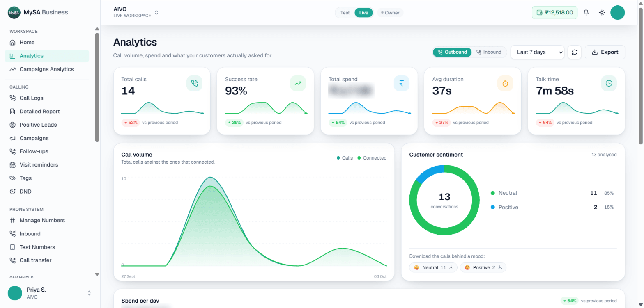The width and height of the screenshot is (644, 308).
Task: Click the Connected legend in Call volume
Action: [x=372, y=158]
